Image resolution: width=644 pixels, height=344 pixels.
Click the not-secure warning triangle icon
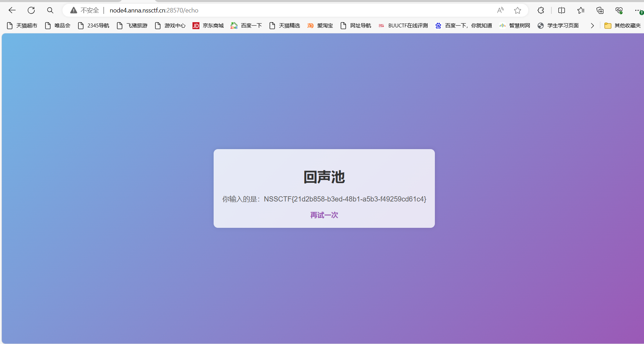74,10
